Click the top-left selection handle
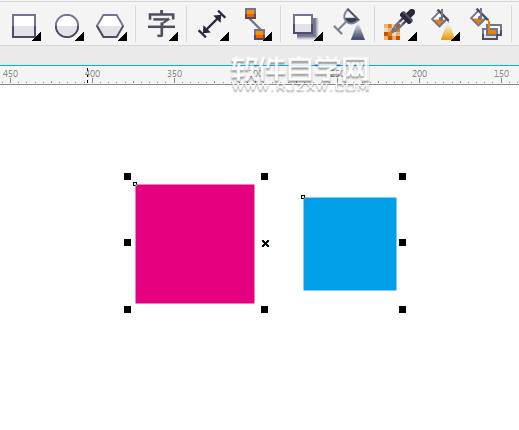Viewport: 519px width, 430px height. 127,176
